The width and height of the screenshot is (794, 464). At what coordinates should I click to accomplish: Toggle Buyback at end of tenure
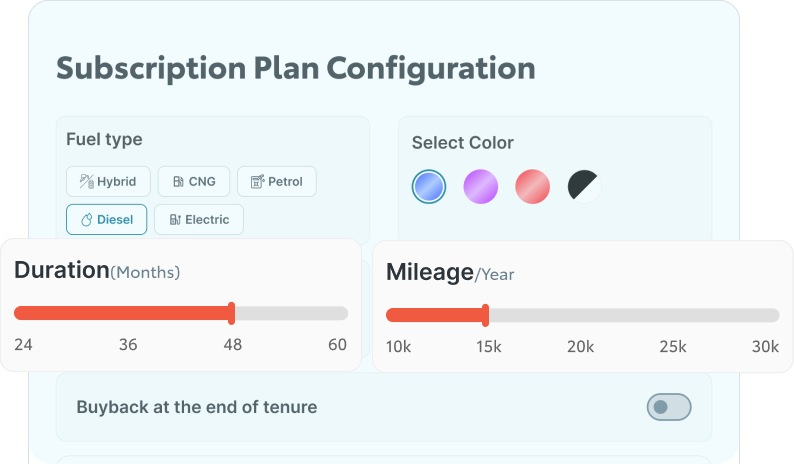click(x=669, y=407)
